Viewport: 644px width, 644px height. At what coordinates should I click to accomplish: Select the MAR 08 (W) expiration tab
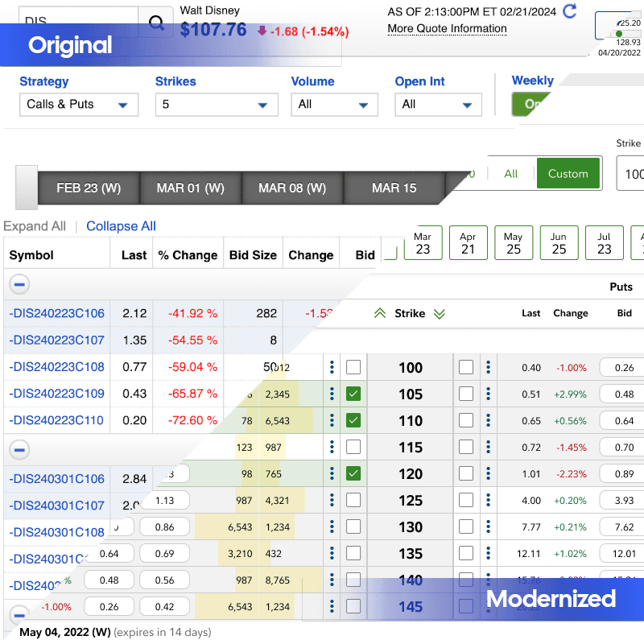292,188
